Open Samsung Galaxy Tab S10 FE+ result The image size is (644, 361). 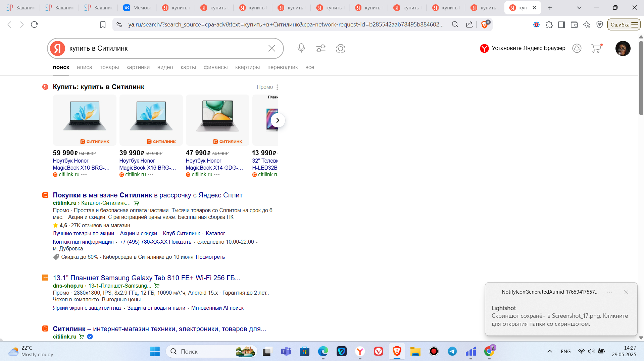[147, 278]
